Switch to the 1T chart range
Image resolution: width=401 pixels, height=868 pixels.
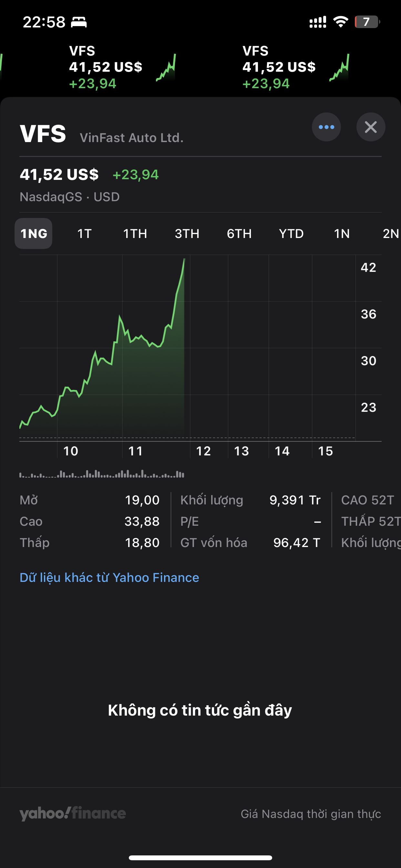click(84, 233)
